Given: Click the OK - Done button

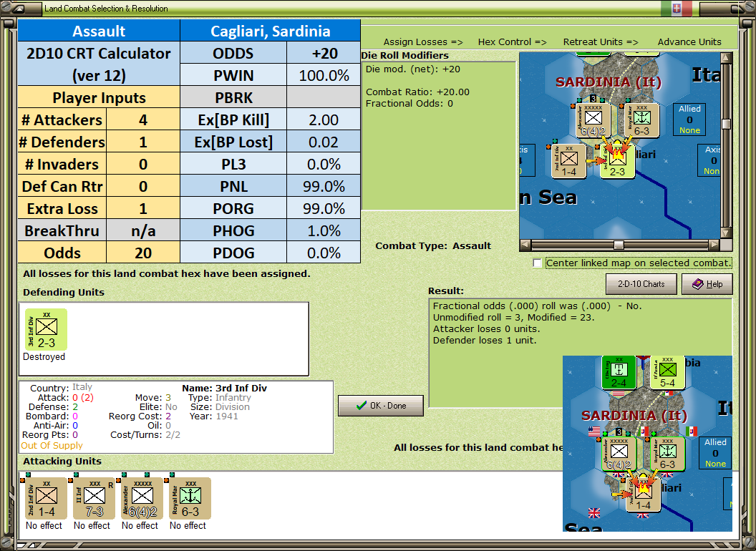Looking at the screenshot, I should pyautogui.click(x=381, y=406).
